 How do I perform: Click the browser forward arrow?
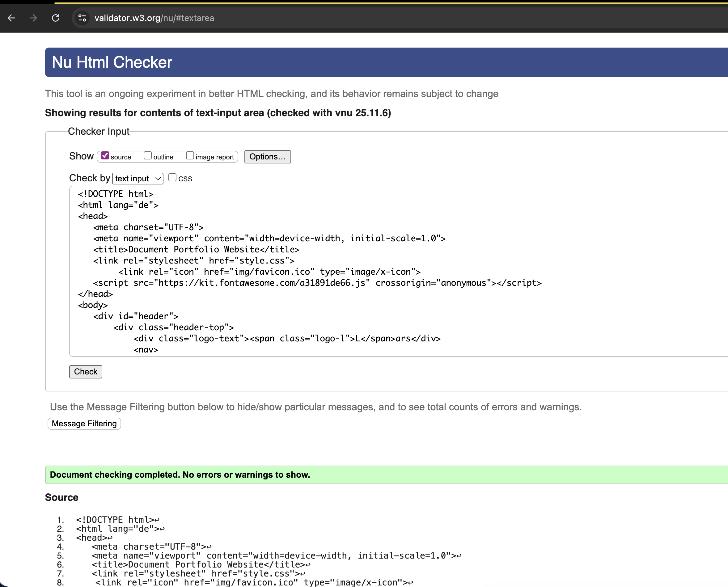[x=33, y=18]
